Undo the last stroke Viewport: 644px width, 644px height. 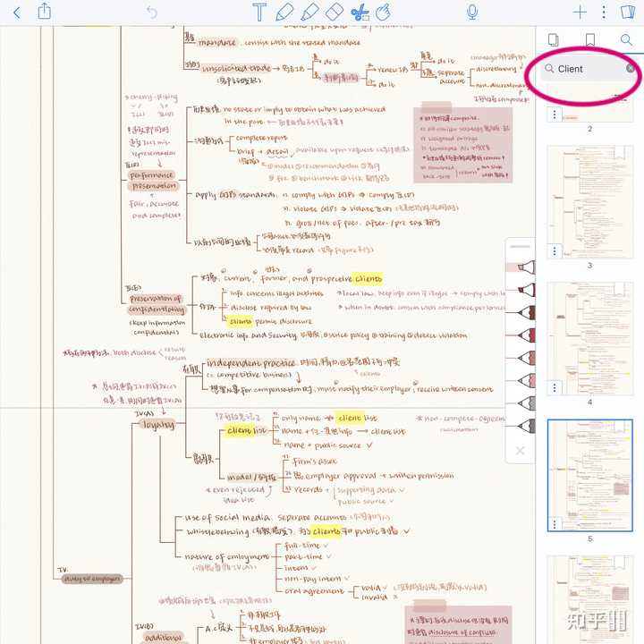pyautogui.click(x=152, y=13)
